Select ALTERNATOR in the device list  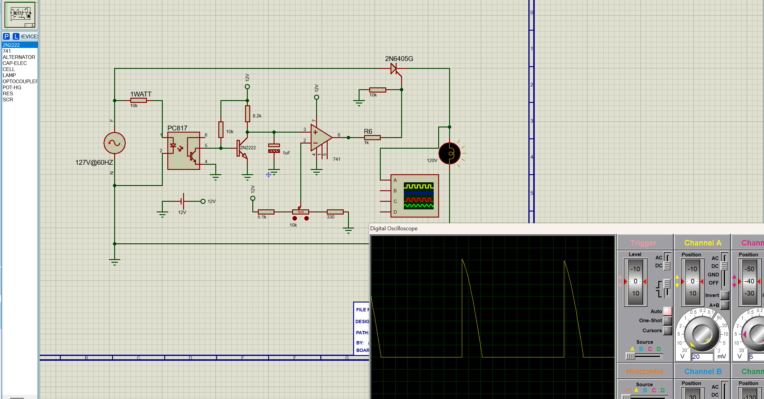[19, 57]
